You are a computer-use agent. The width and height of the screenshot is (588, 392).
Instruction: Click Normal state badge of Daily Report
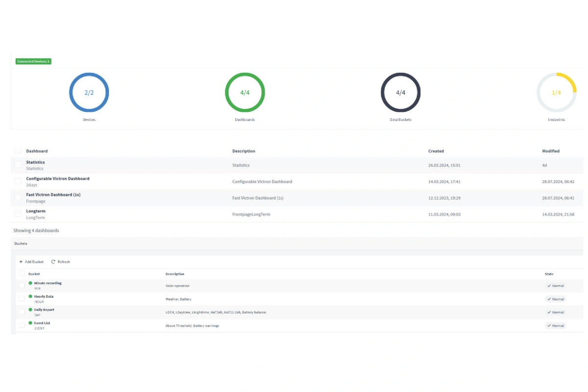click(556, 312)
